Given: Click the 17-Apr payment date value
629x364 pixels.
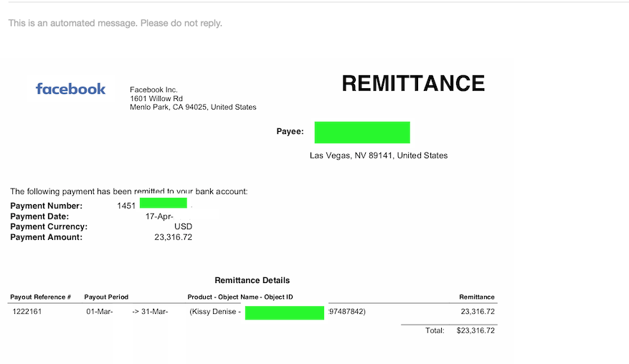Looking at the screenshot, I should (159, 216).
